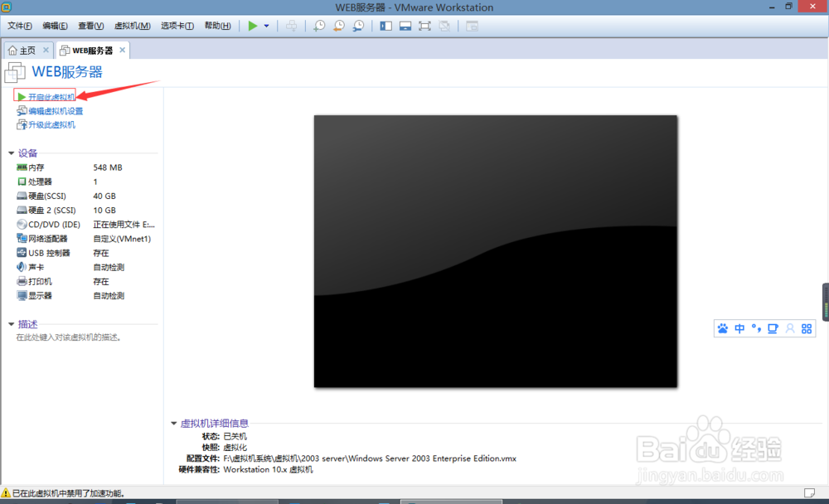Screen dimensions: 829x504
Task: Revert to snapshot using clock-arrow icon
Action: pyautogui.click(x=339, y=26)
